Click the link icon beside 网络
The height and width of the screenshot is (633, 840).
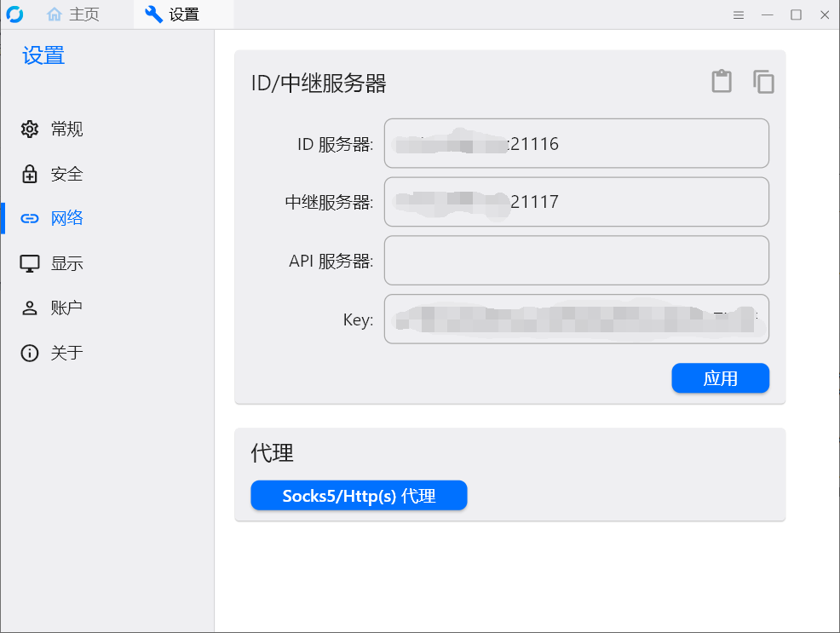click(30, 218)
